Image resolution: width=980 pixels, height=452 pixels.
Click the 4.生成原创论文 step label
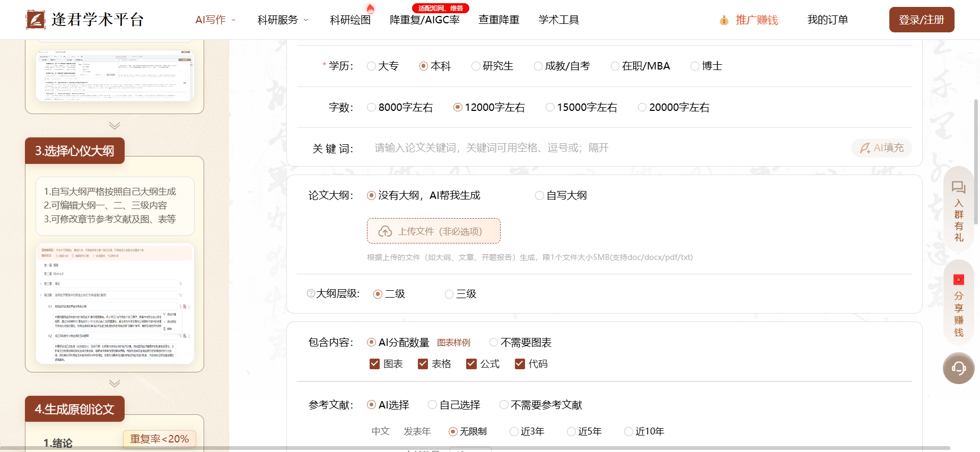(x=75, y=410)
